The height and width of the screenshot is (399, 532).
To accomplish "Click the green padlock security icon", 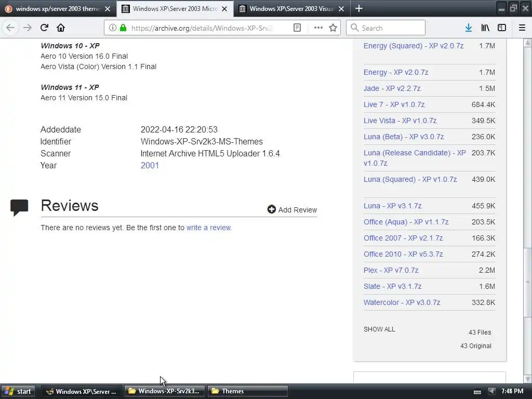I will [x=123, y=28].
